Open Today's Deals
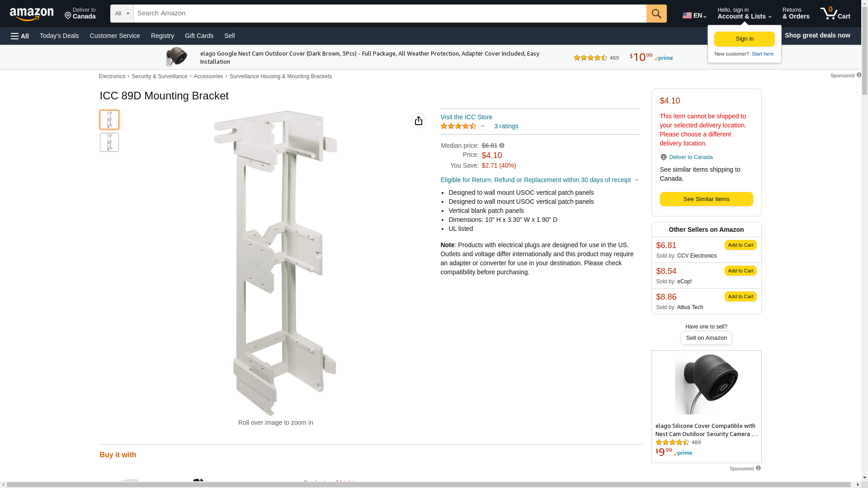 tap(59, 36)
